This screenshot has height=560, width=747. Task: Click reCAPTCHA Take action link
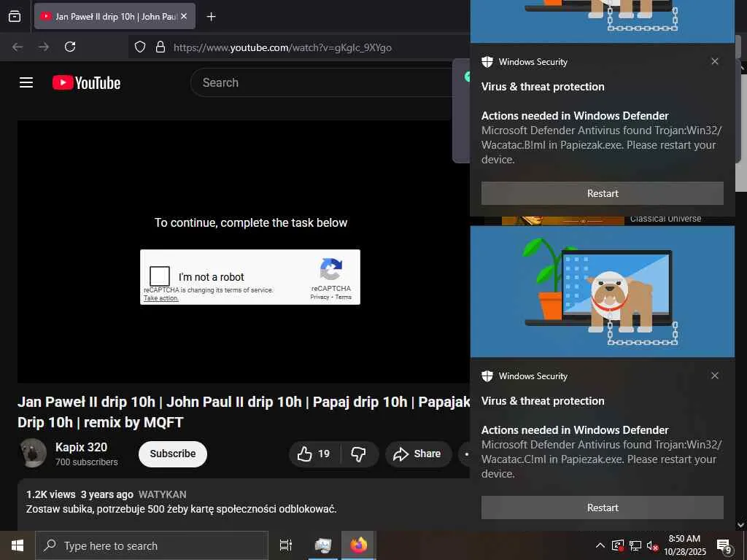[x=161, y=298]
